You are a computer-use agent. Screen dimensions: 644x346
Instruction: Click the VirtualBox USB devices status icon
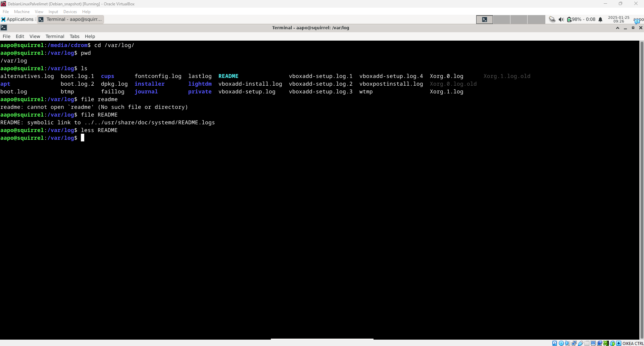click(x=581, y=343)
